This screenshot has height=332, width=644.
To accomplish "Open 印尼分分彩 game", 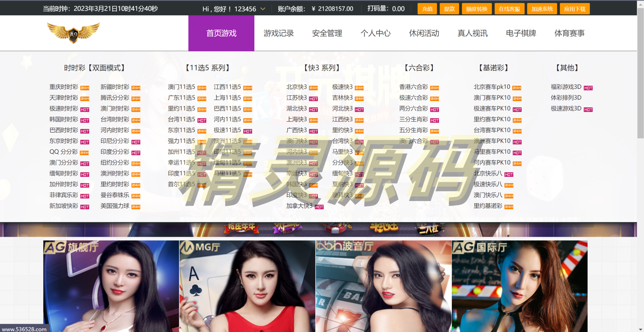I will (x=115, y=141).
